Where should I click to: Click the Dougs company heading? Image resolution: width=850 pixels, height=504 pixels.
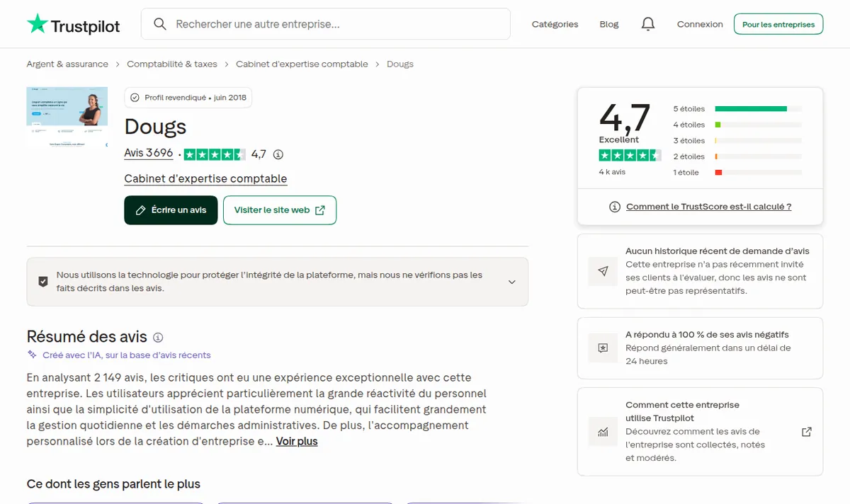[x=155, y=127]
